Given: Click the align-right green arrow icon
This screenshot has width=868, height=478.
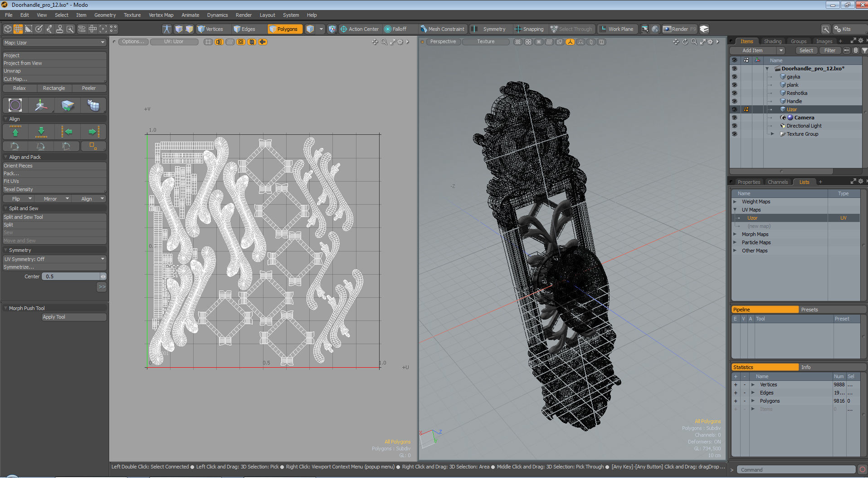Looking at the screenshot, I should pyautogui.click(x=93, y=132).
